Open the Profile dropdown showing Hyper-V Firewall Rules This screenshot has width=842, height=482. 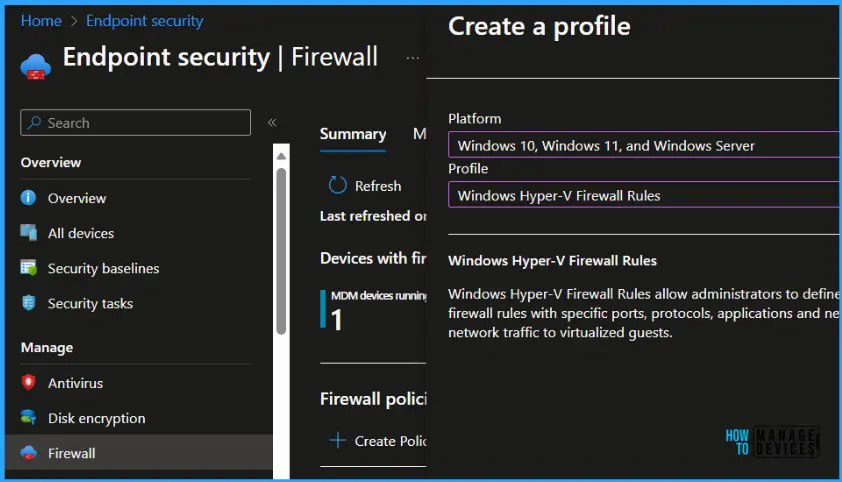coord(643,195)
